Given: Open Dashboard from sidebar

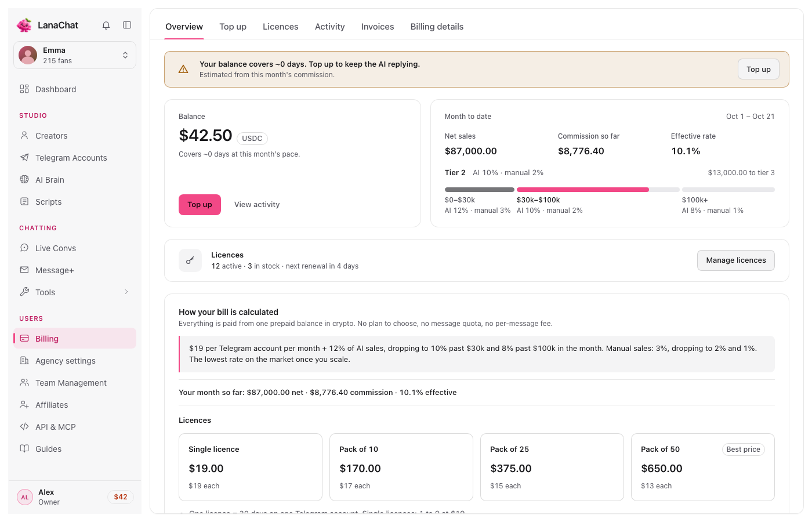Looking at the screenshot, I should pos(75,89).
